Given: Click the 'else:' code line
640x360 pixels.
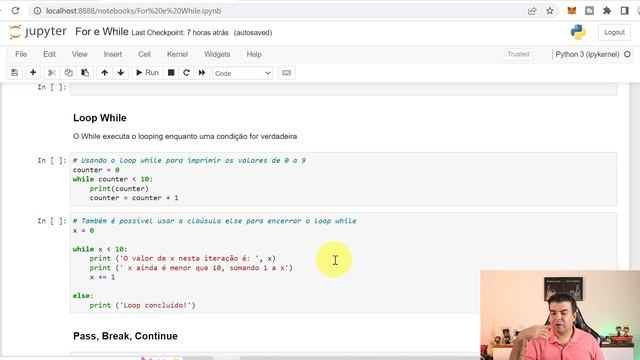Looking at the screenshot, I should click(83, 296).
